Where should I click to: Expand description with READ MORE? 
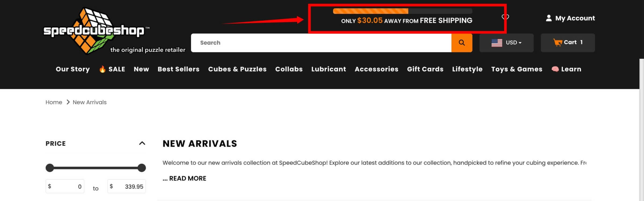tap(184, 178)
